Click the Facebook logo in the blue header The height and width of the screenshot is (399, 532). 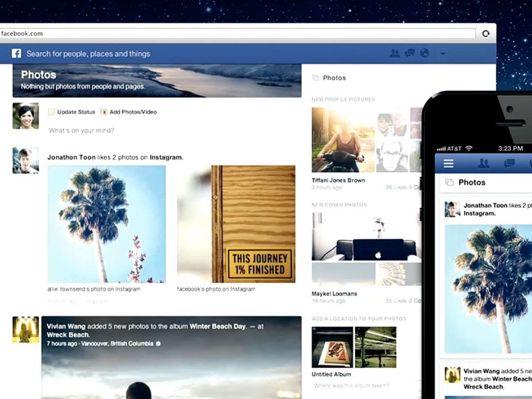[16, 54]
